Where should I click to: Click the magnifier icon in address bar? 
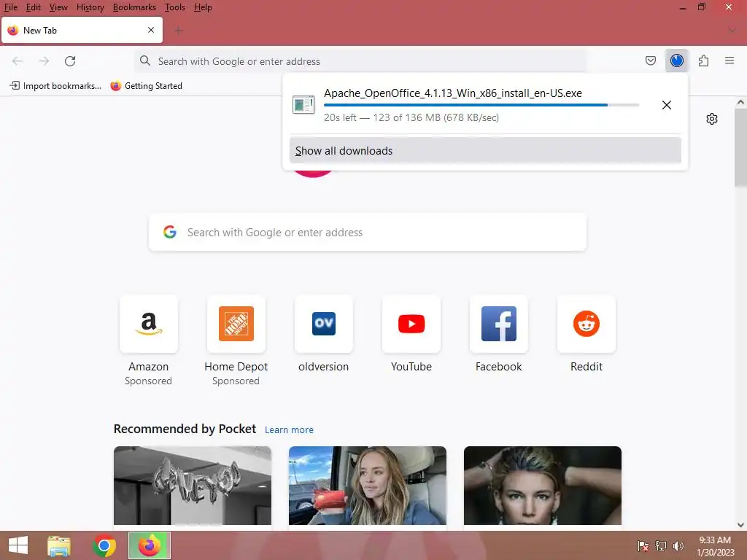pos(145,61)
